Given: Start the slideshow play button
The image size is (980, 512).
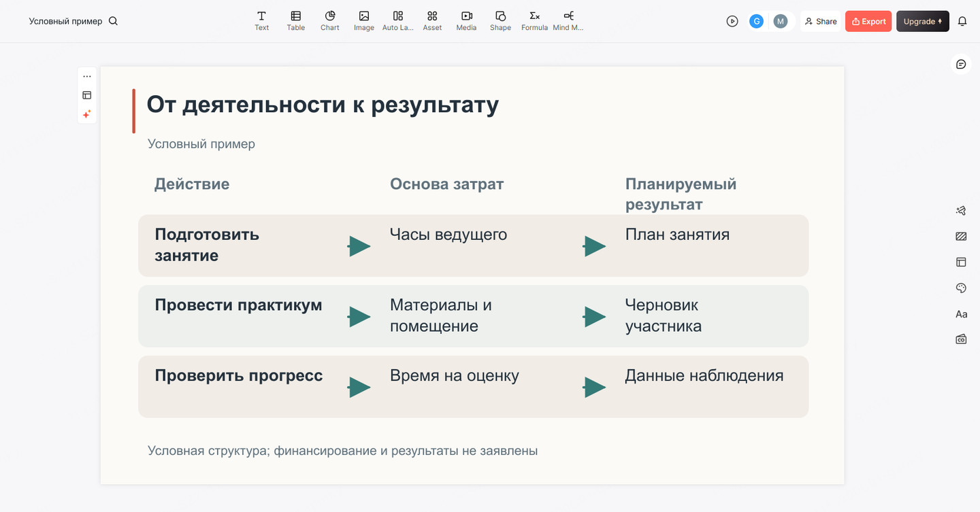Looking at the screenshot, I should pyautogui.click(x=732, y=21).
